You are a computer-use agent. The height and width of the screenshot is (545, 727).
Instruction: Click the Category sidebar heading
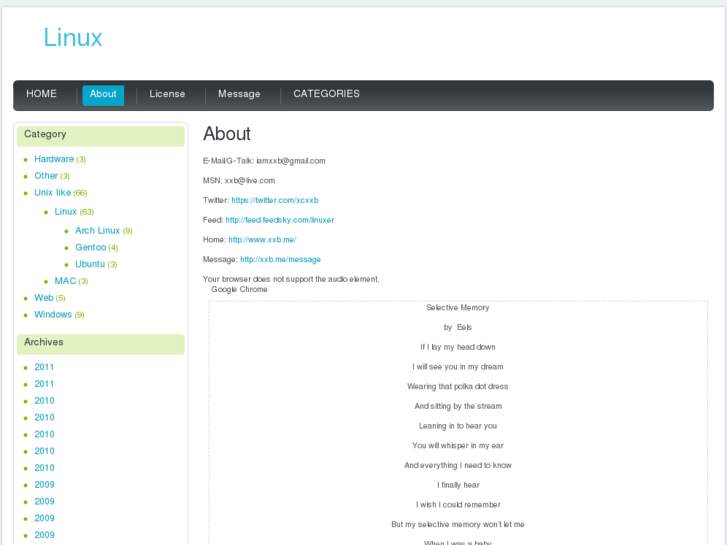point(45,134)
